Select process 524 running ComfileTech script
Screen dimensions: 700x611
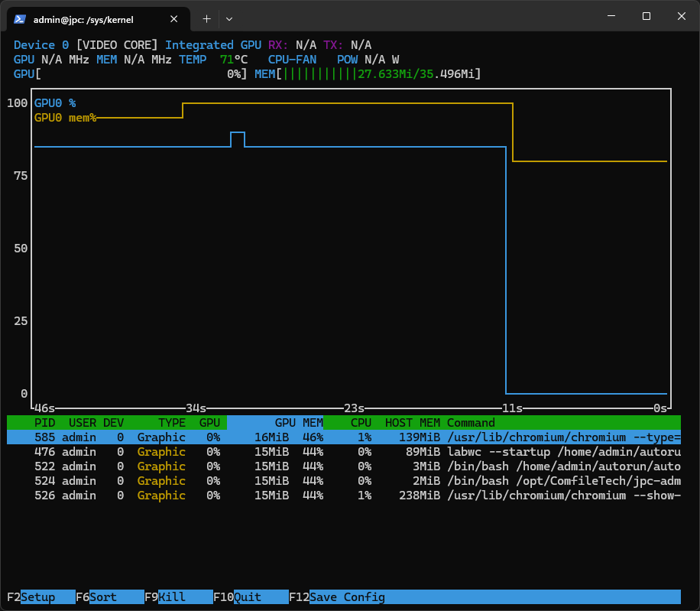click(x=344, y=481)
